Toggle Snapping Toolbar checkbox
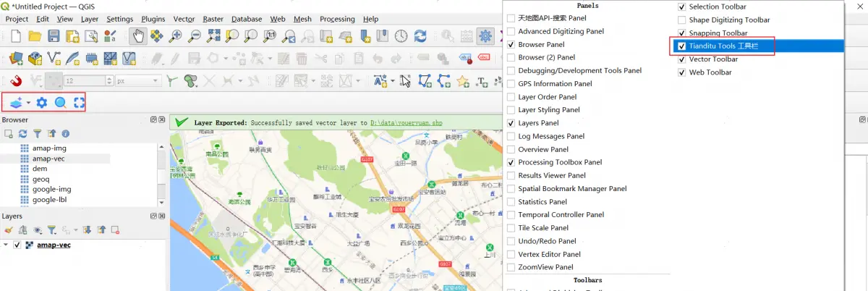 point(681,33)
